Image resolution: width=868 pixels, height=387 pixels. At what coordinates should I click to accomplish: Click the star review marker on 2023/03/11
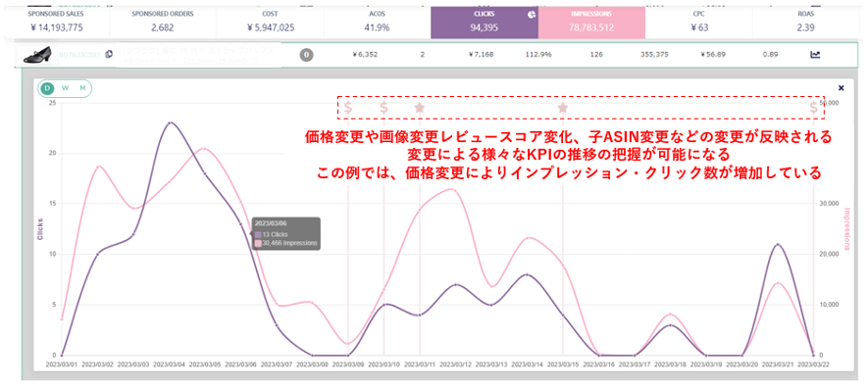pos(419,107)
